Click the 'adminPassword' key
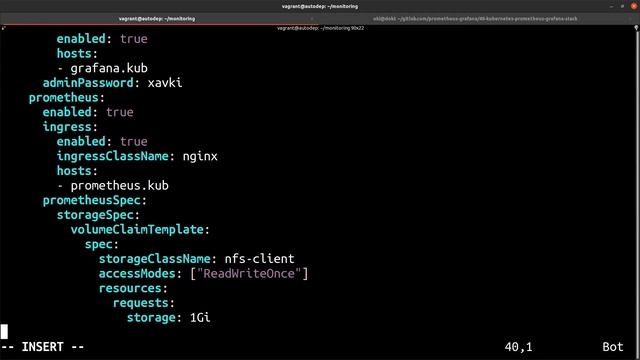The width and height of the screenshot is (640, 360). [x=88, y=83]
